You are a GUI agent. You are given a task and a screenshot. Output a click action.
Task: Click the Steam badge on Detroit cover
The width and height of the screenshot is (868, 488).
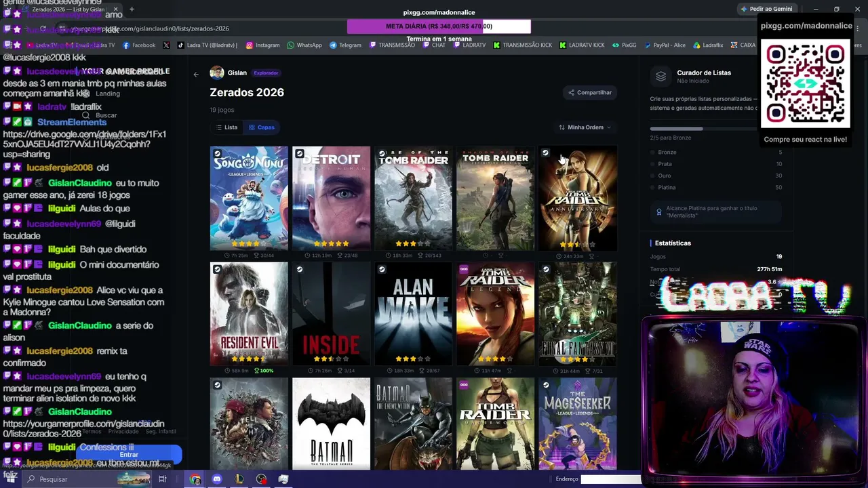[x=299, y=154]
